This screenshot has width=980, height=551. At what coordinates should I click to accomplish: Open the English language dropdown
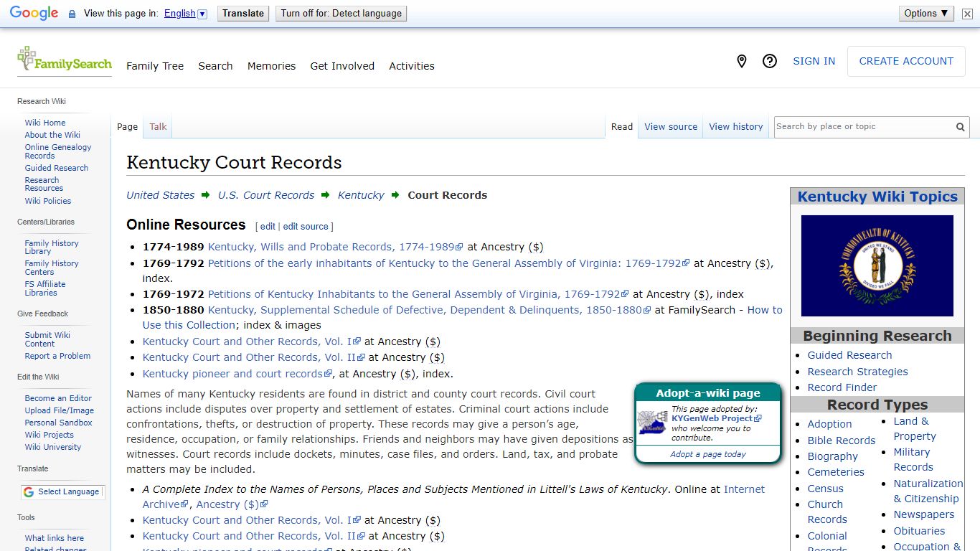(x=185, y=14)
